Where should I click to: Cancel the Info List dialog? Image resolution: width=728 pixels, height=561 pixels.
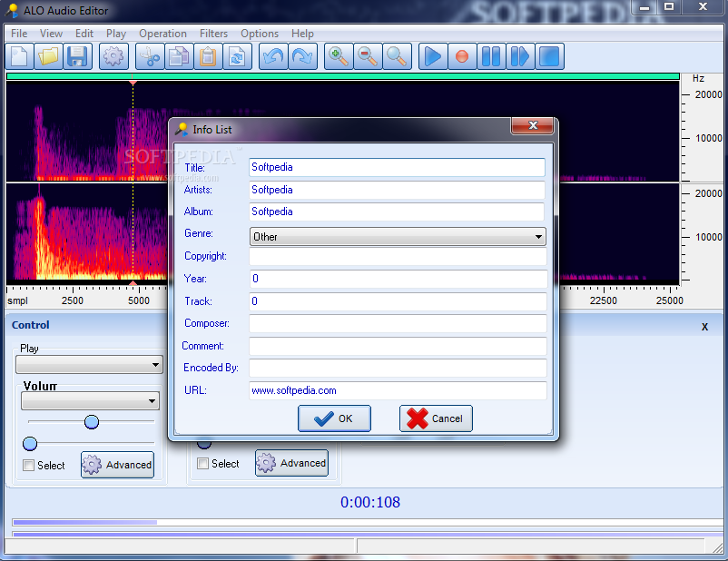coord(436,418)
